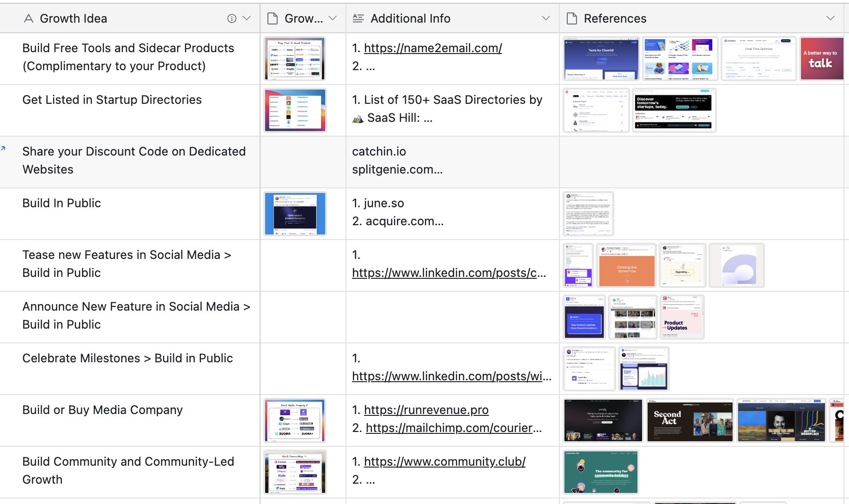Open the 'Discover tomorrow's startups' reference image

click(x=674, y=110)
